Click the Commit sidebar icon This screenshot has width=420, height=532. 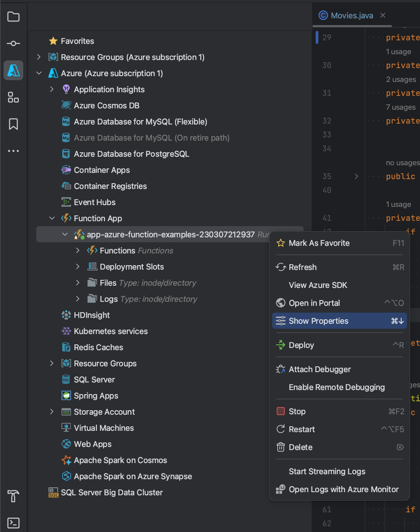point(13,43)
